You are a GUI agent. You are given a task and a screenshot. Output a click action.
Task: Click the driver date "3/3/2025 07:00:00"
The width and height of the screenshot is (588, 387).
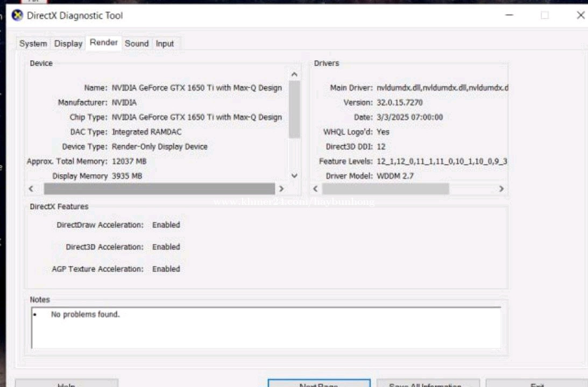(x=410, y=117)
